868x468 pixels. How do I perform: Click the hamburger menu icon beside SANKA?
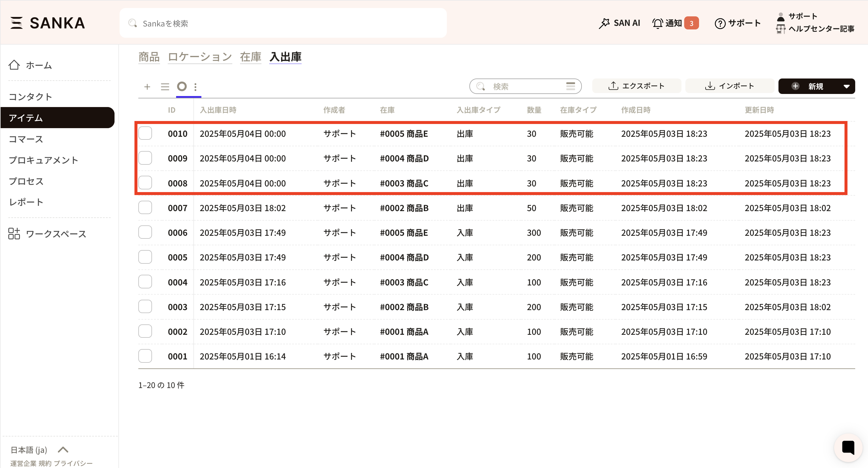[x=16, y=23]
